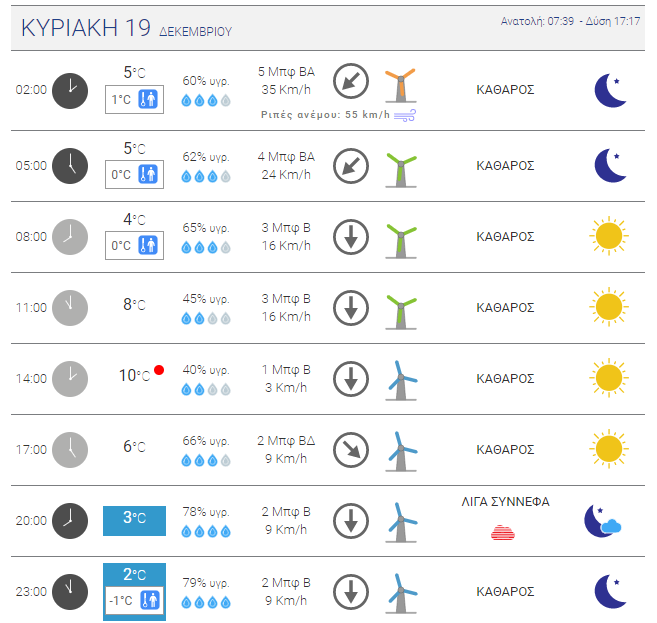Click the crescent moon icon at 23:00
This screenshot has height=623, width=657.
(610, 591)
